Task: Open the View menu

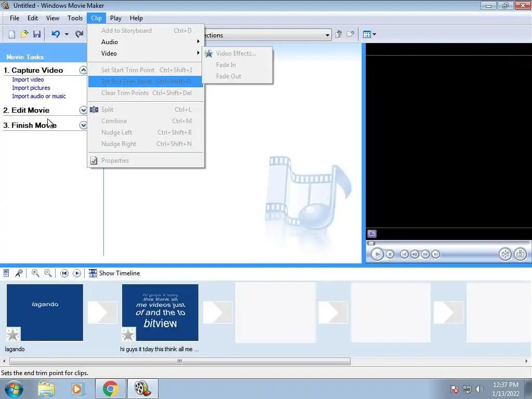Action: point(52,18)
